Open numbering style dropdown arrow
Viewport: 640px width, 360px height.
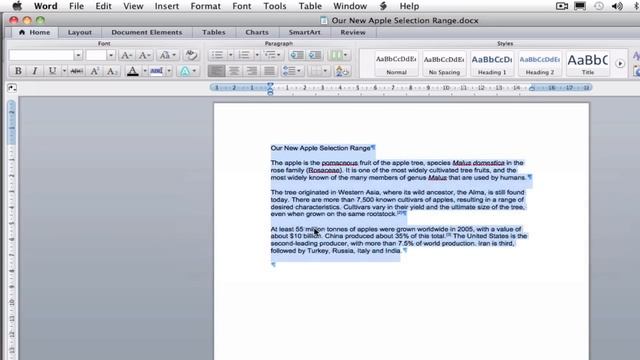[257, 55]
